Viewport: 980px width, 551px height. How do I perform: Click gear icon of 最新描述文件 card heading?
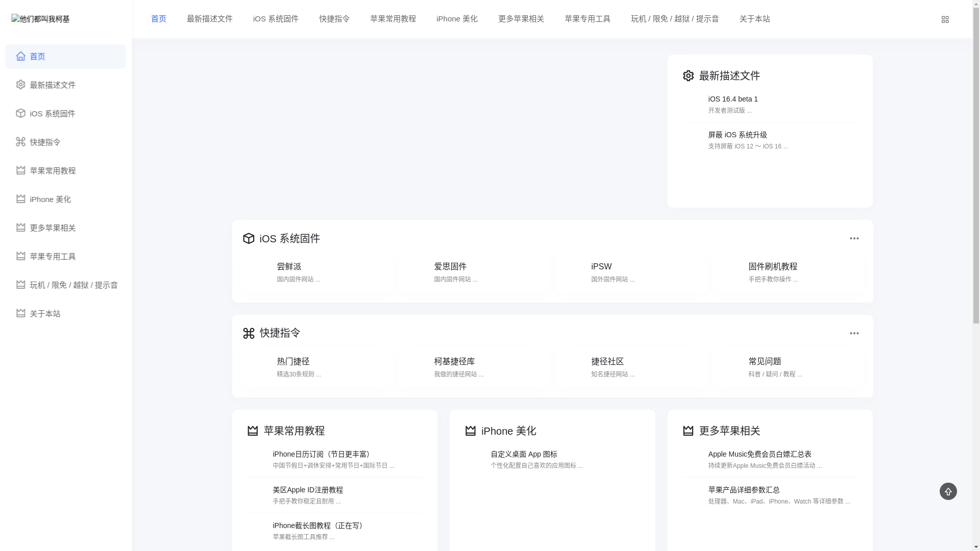[x=688, y=76]
